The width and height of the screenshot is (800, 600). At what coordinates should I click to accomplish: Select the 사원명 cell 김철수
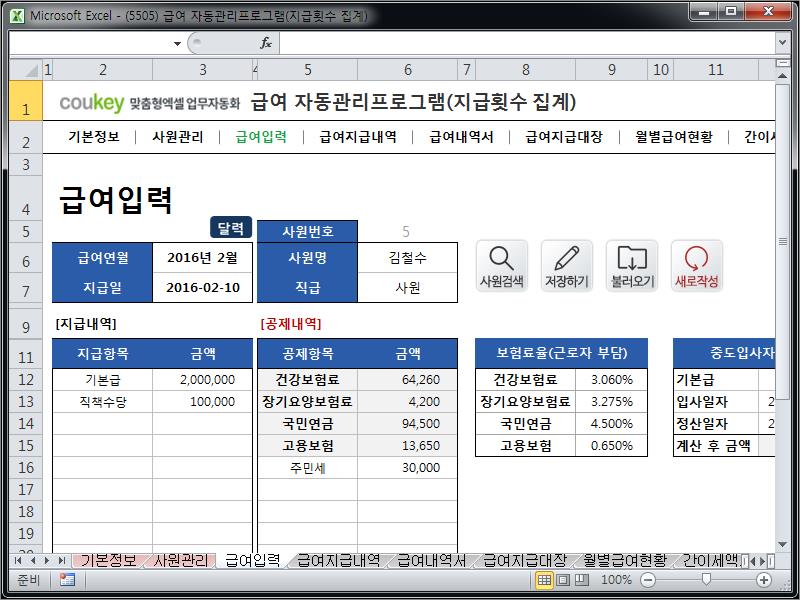point(407,258)
